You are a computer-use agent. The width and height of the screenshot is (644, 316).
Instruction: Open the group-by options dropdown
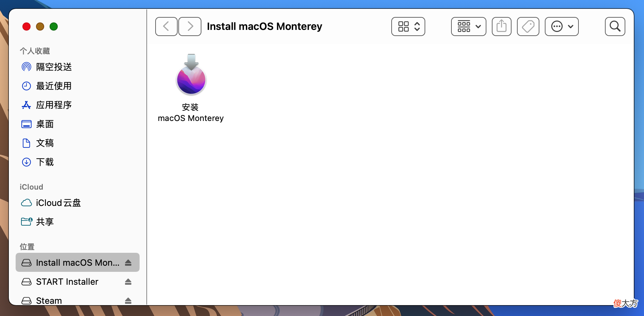pos(469,27)
